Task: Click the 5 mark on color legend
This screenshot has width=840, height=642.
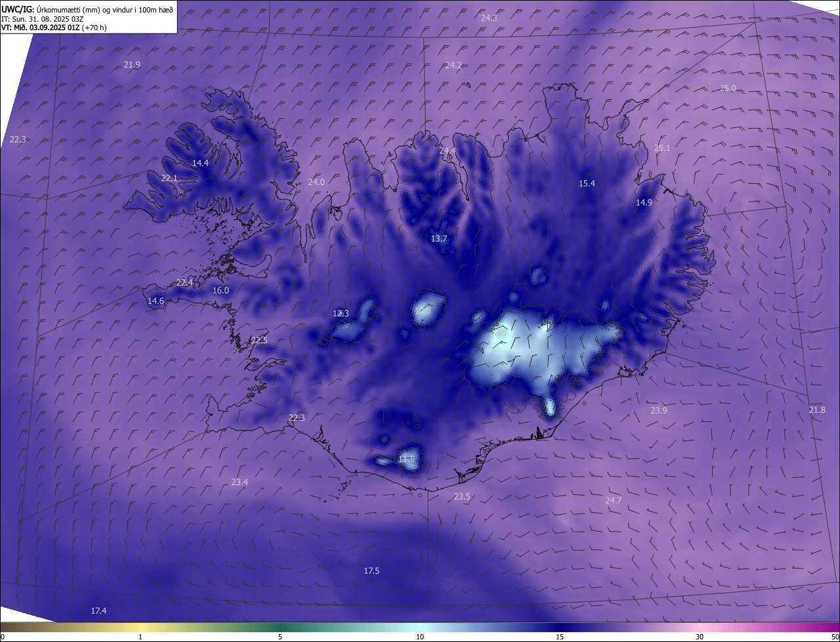Action: pyautogui.click(x=280, y=637)
